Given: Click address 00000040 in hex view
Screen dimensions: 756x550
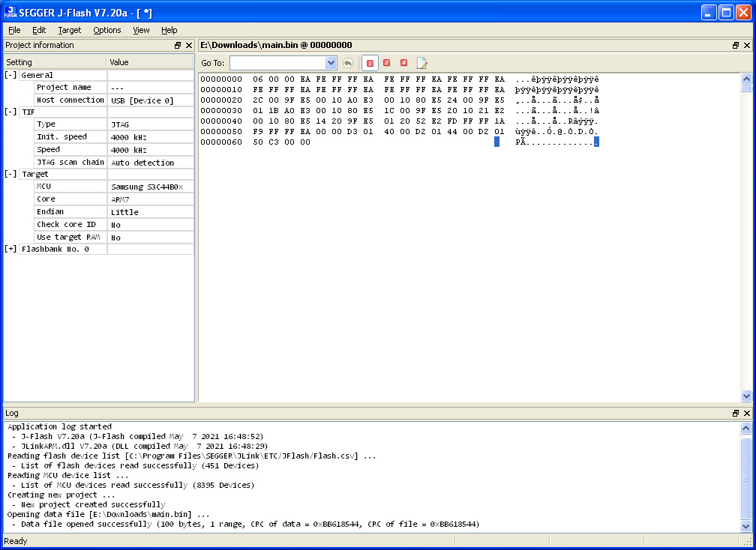Looking at the screenshot, I should coord(221,121).
